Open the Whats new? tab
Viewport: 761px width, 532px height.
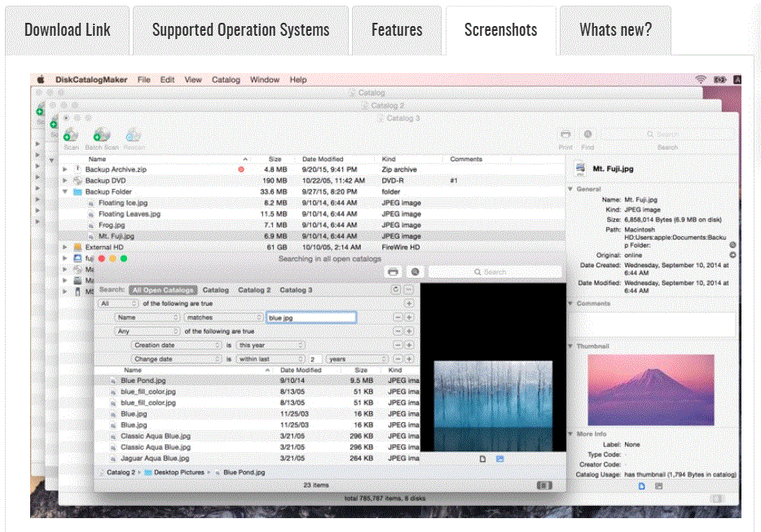[x=615, y=30]
